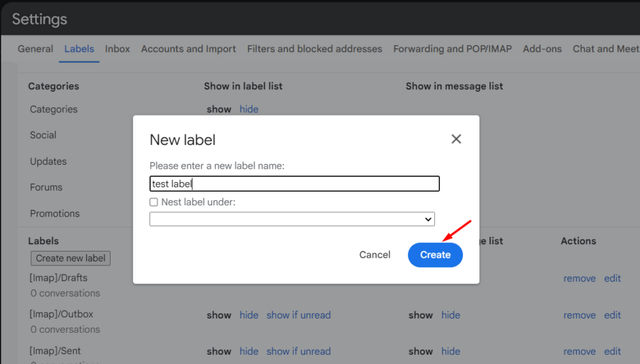Click the new label name text field
Image resolution: width=640 pixels, height=364 pixels.
(294, 184)
